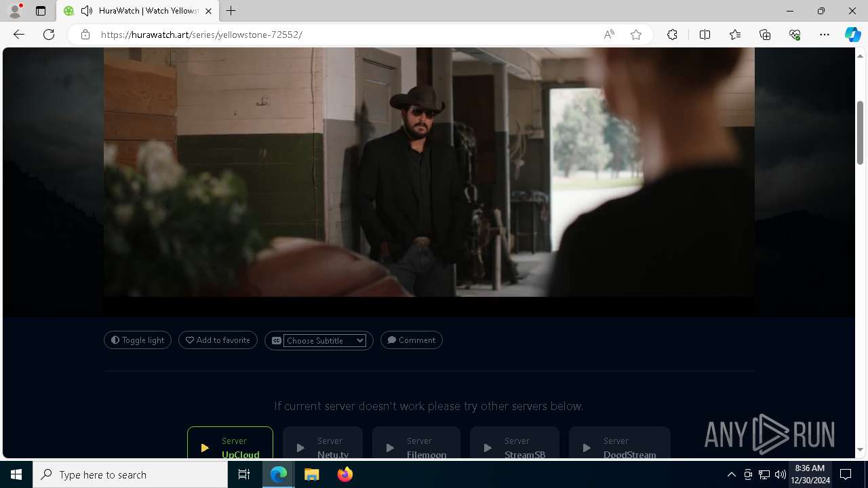The width and height of the screenshot is (868, 488).
Task: Switch to Filemoon server
Action: [416, 443]
